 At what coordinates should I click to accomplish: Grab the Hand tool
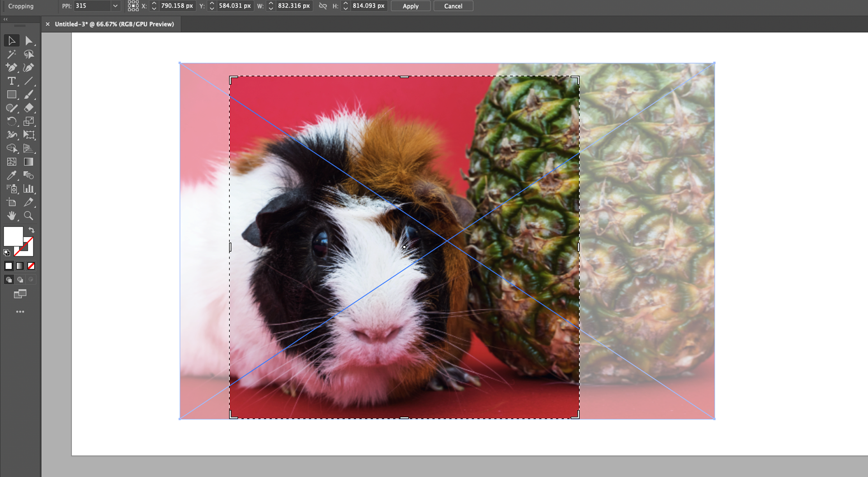(x=12, y=216)
